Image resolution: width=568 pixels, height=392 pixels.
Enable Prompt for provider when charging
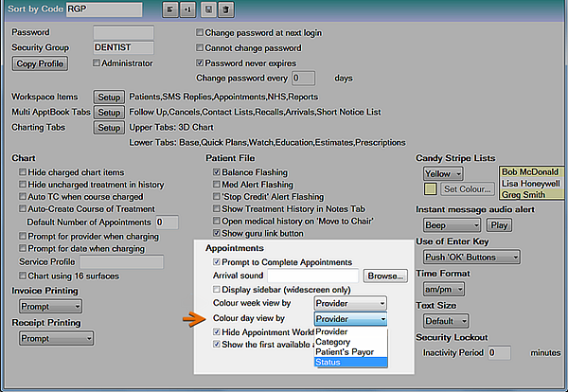(x=23, y=236)
